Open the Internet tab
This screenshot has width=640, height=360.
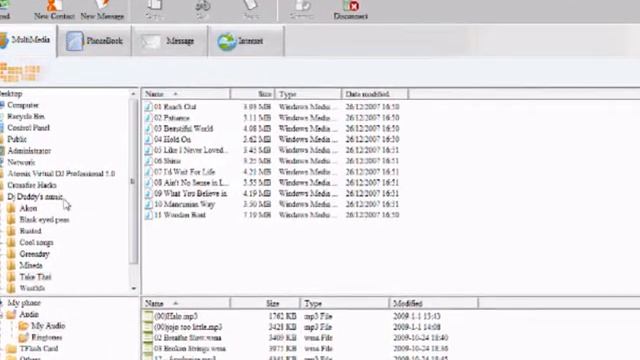(246, 40)
